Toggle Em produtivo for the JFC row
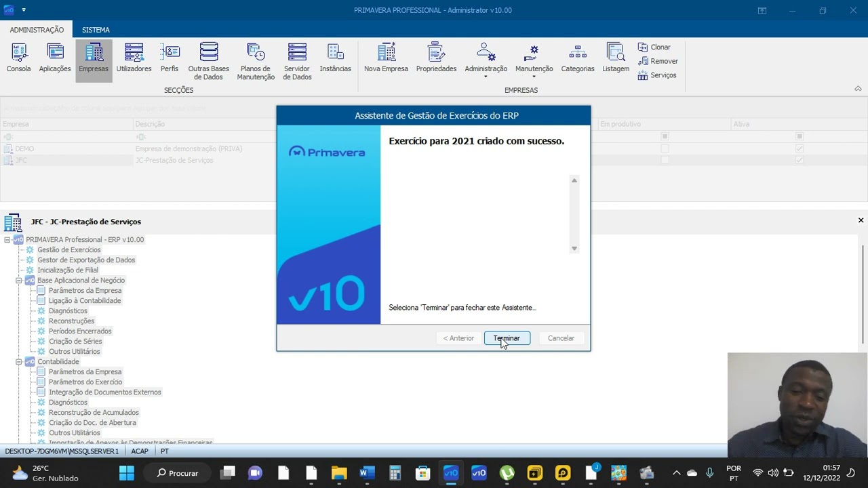Viewport: 868px width, 488px height. [x=665, y=160]
